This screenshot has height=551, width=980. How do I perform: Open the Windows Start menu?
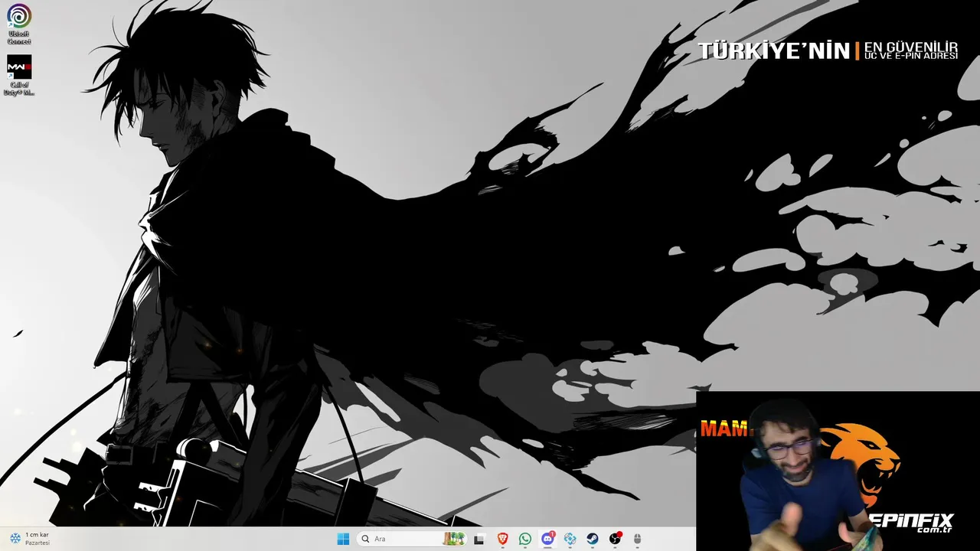tap(343, 539)
